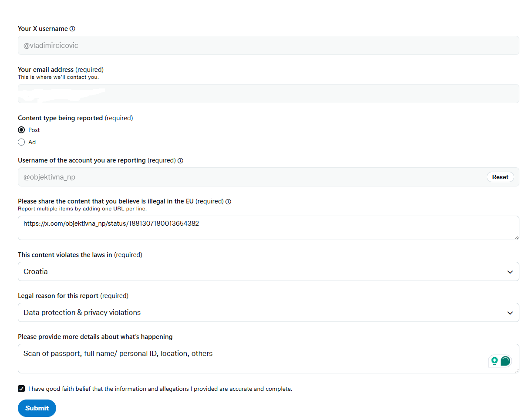Click info icon next to illegal content label

pos(229,202)
